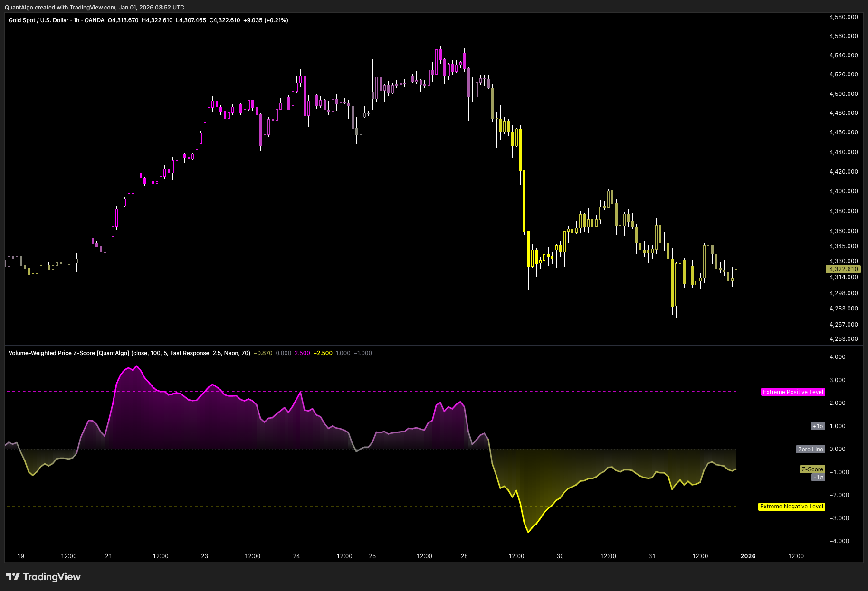Click the -0.870 indicator value in the legend

[x=263, y=353]
